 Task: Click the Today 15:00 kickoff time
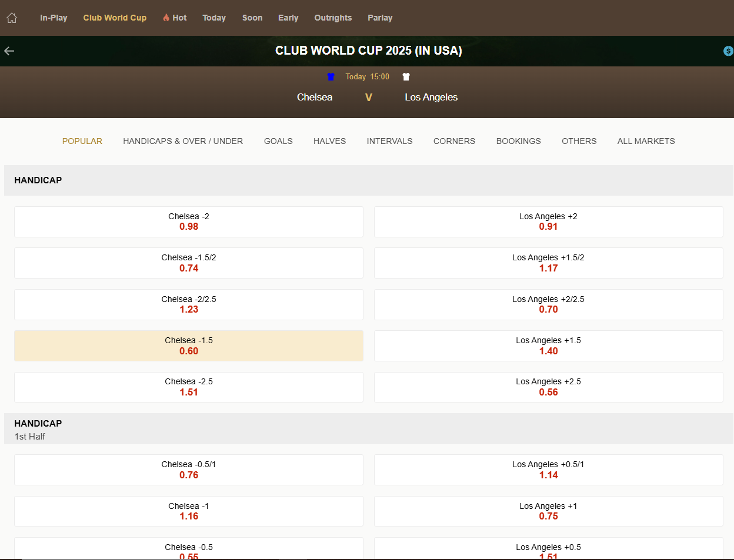click(x=367, y=76)
